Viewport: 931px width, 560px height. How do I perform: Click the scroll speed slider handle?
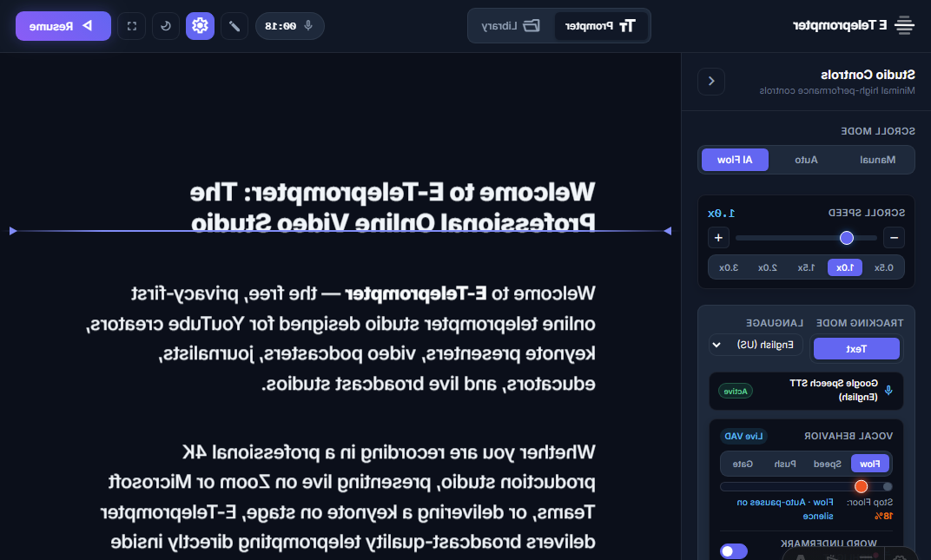coord(847,238)
